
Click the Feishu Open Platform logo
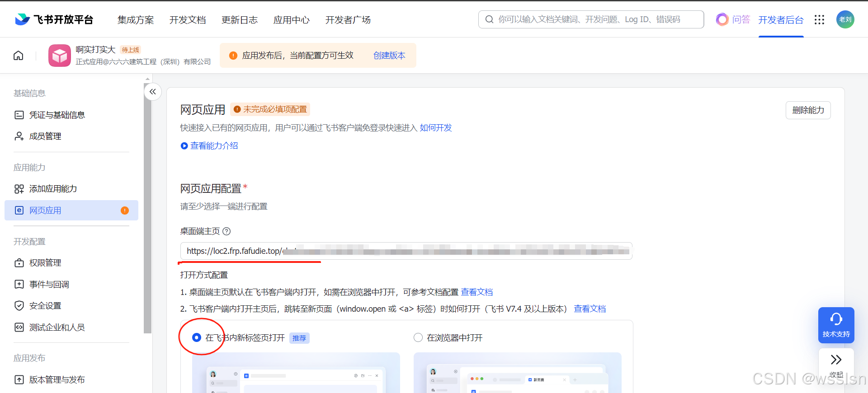coord(54,19)
